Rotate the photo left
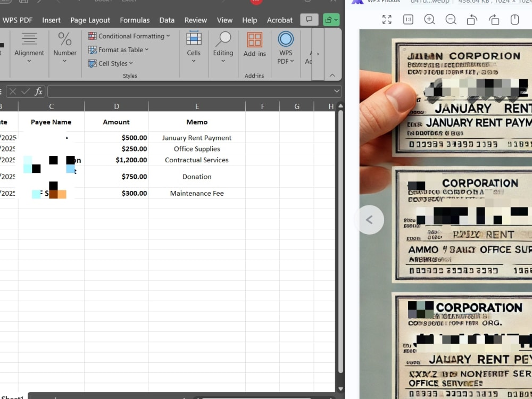This screenshot has height=399, width=532. (472, 20)
